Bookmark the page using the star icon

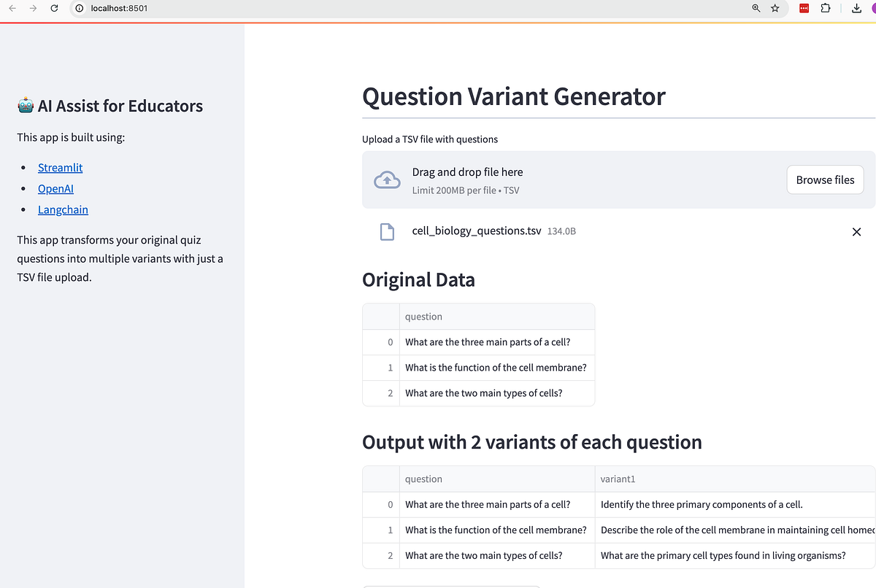pos(775,9)
